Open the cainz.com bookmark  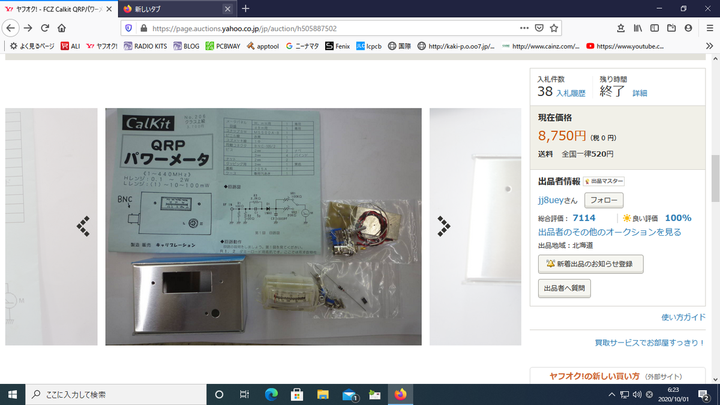tap(541, 46)
